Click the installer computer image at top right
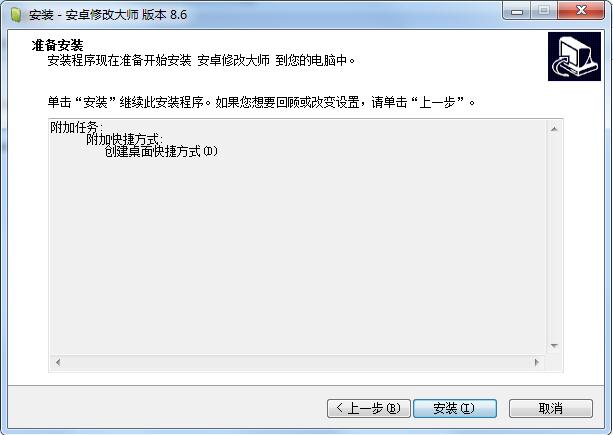 pos(574,57)
